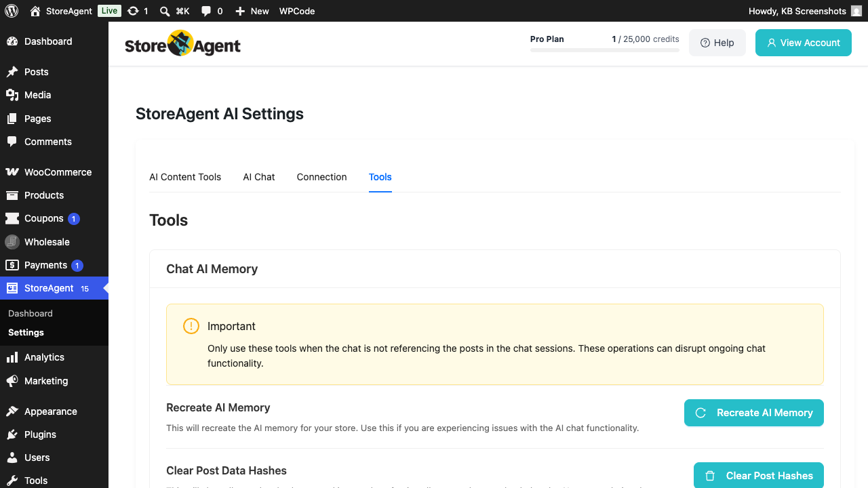The height and width of the screenshot is (488, 868).
Task: Click the Users person icon
Action: pyautogui.click(x=12, y=457)
